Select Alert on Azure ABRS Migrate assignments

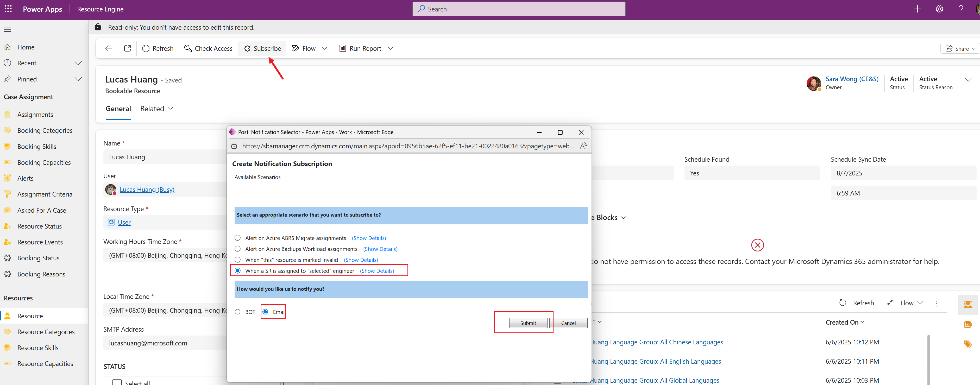pyautogui.click(x=238, y=238)
